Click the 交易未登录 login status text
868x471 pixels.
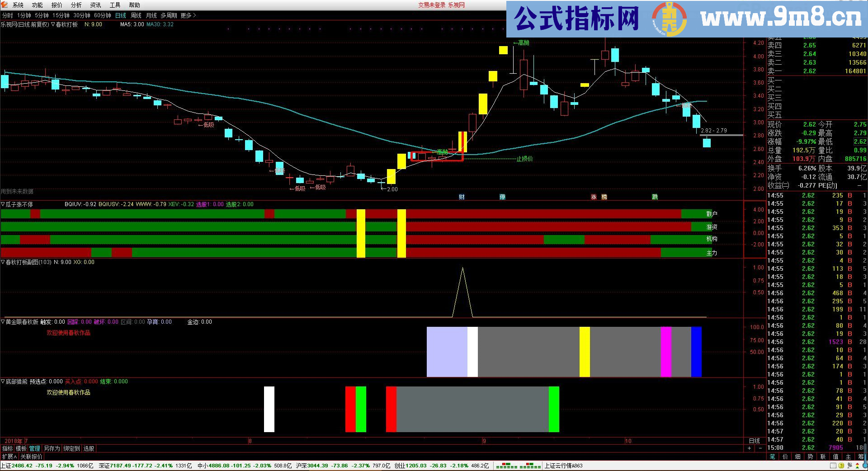[x=432, y=5]
